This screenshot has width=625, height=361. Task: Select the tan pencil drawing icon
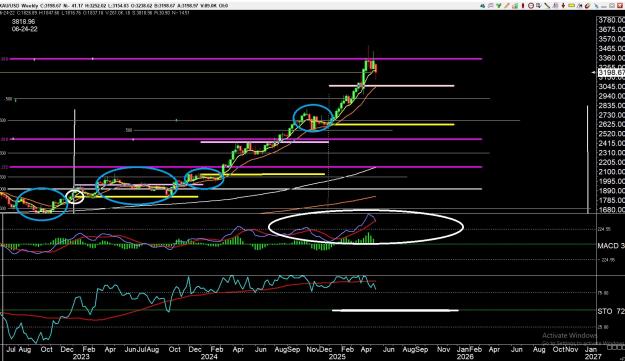(507, 6)
